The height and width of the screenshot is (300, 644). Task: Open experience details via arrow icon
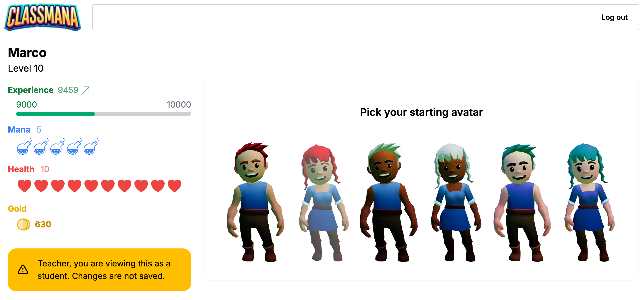(86, 90)
